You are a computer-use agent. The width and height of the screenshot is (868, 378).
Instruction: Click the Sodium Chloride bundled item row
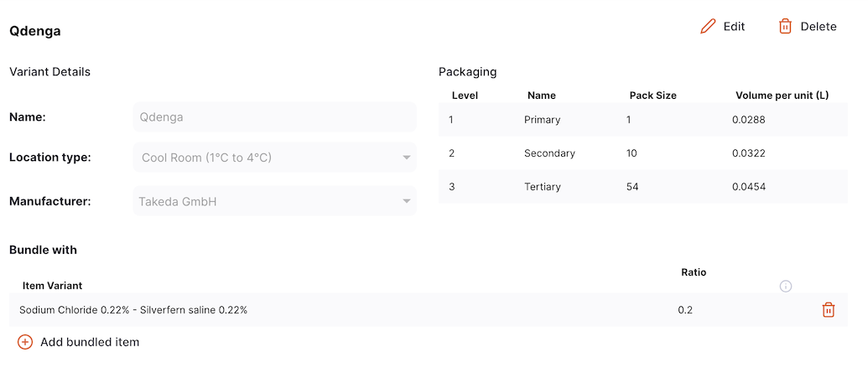(429, 310)
